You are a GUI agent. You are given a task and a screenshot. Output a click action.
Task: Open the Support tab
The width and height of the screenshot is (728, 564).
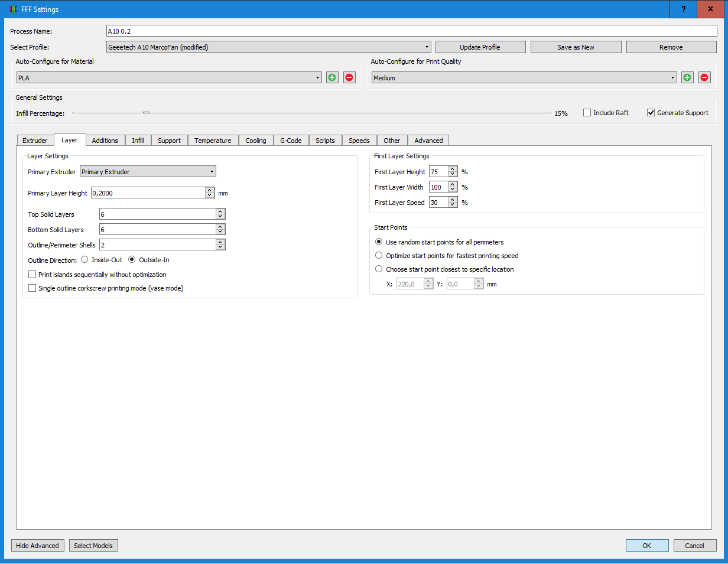coord(169,141)
